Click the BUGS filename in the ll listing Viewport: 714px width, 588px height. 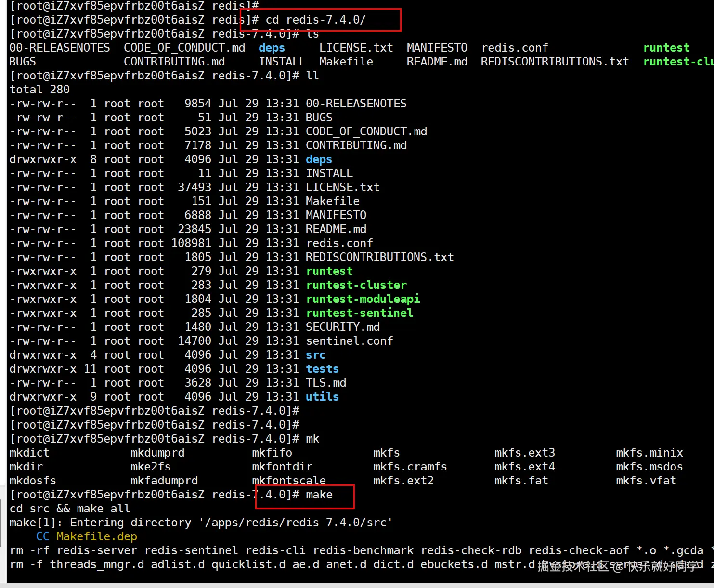319,118
